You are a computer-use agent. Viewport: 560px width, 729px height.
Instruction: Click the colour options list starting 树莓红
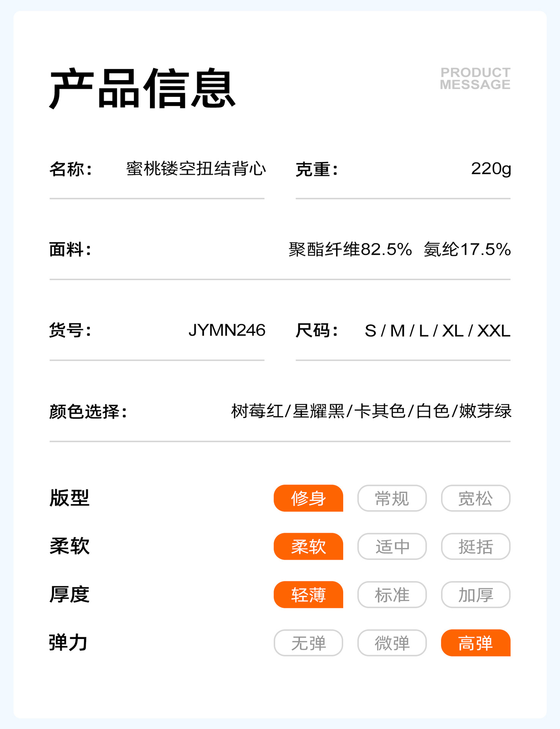[x=371, y=411]
